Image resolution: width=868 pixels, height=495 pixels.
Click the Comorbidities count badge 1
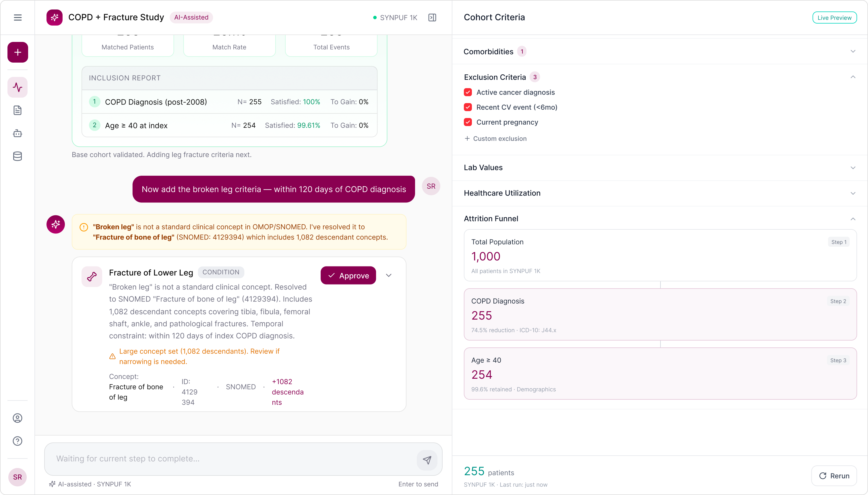(x=522, y=51)
